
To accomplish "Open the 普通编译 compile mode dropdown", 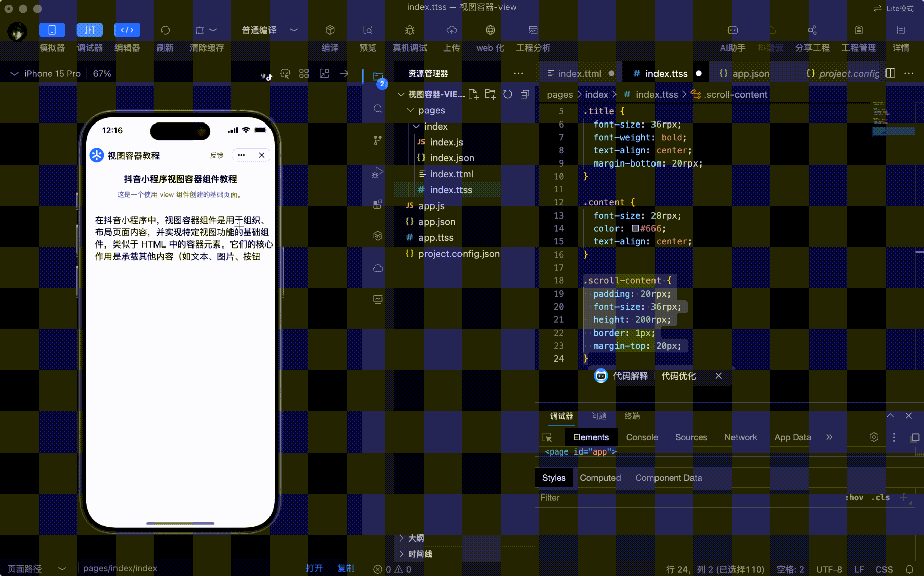I will 269,30.
